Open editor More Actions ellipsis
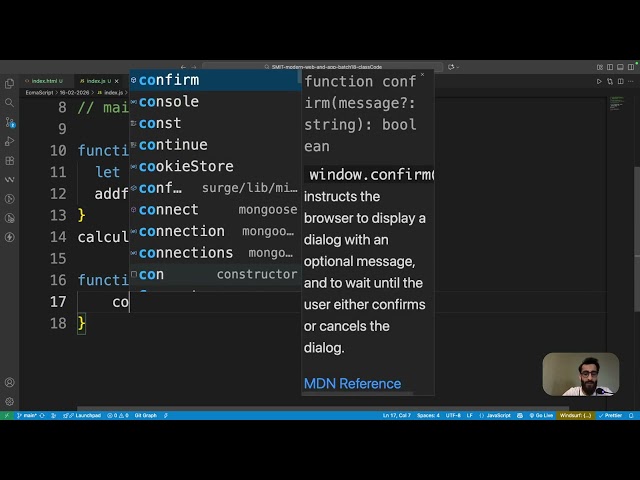640x480 pixels. point(631,81)
